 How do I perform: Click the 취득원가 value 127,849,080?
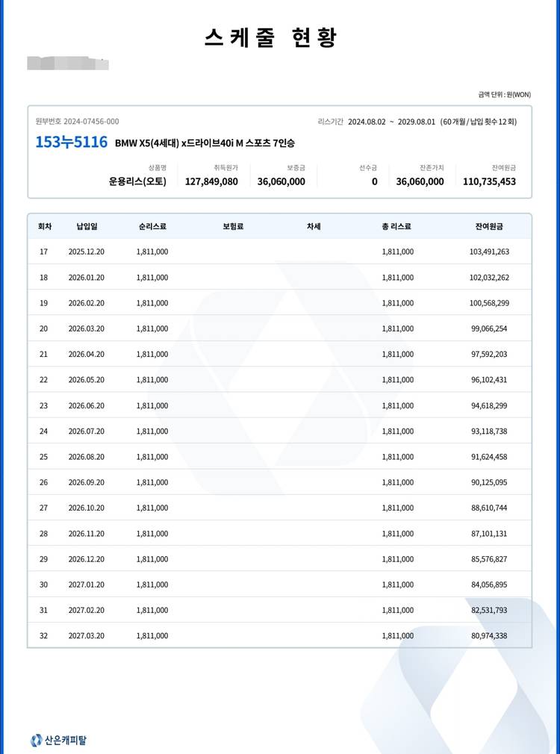tap(211, 181)
